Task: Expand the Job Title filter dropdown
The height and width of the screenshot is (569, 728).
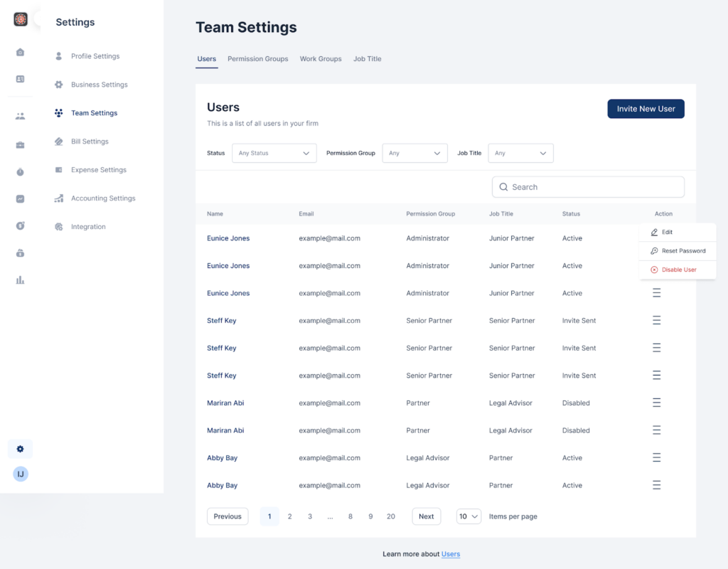Action: point(520,153)
